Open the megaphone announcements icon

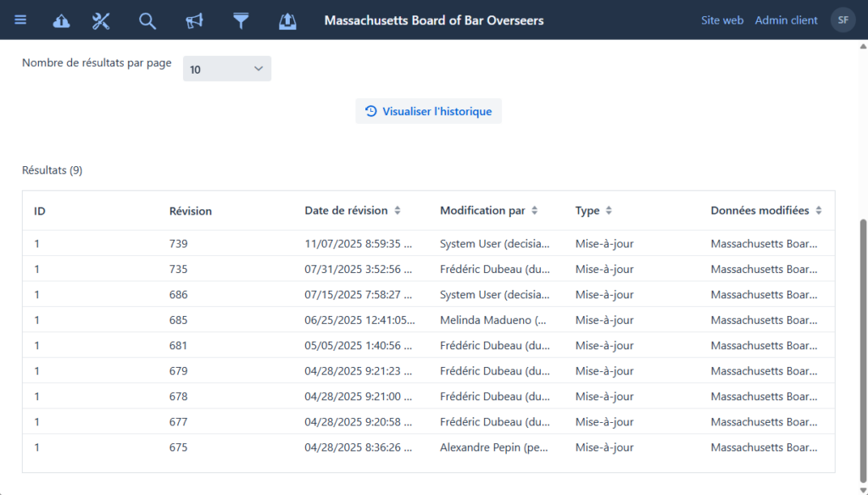194,21
